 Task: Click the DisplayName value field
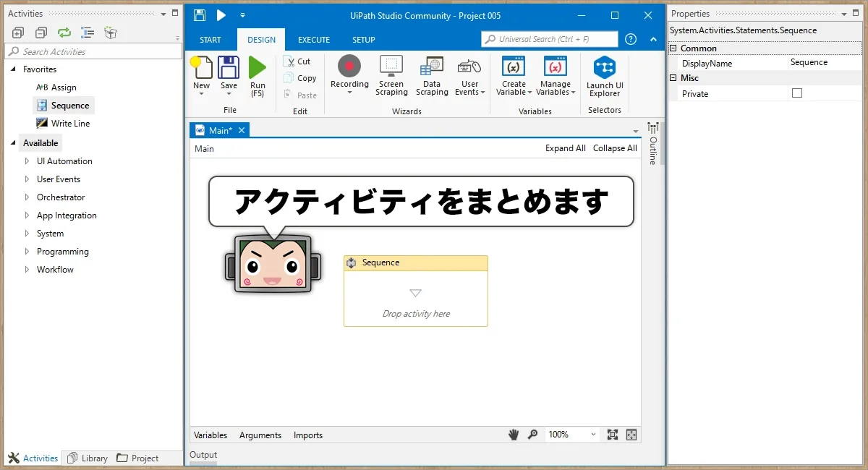825,63
